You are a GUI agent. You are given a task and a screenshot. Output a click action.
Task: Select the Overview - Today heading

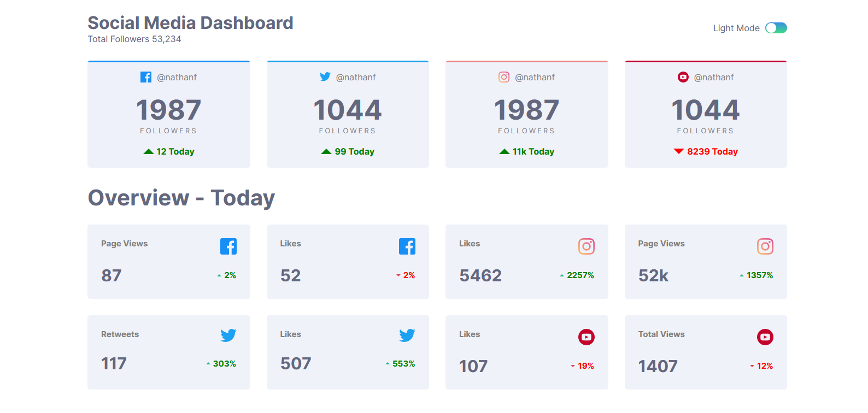pyautogui.click(x=181, y=198)
